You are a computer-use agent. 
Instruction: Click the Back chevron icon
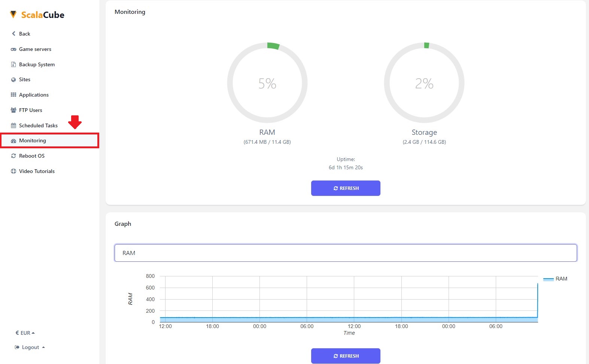pyautogui.click(x=13, y=34)
